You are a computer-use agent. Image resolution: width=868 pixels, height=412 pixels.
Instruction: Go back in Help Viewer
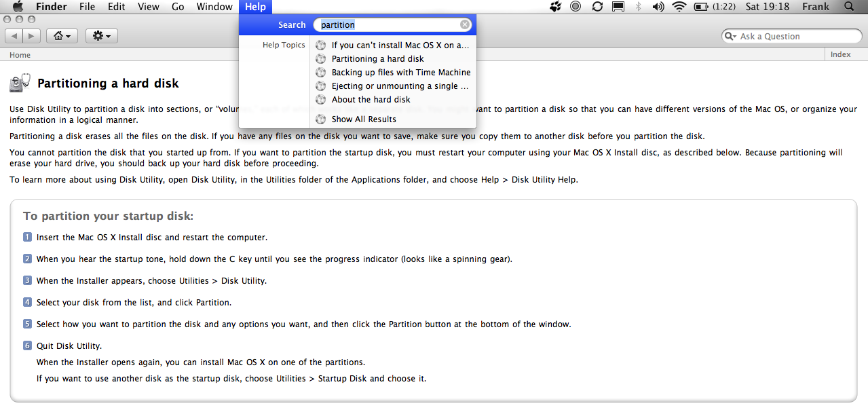[x=14, y=35]
